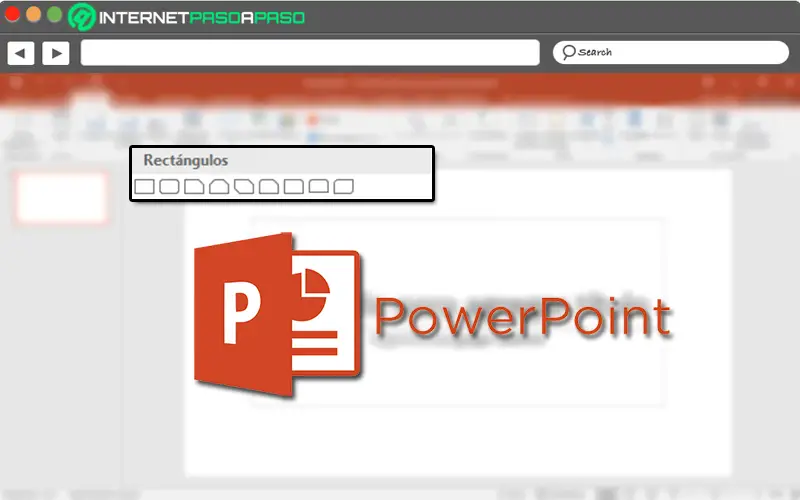The width and height of the screenshot is (800, 500).
Task: Select the Rounded Rectangle shape
Action: tap(169, 186)
